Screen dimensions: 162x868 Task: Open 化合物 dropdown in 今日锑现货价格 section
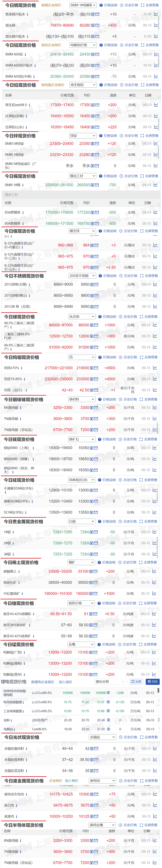pos(82,317)
